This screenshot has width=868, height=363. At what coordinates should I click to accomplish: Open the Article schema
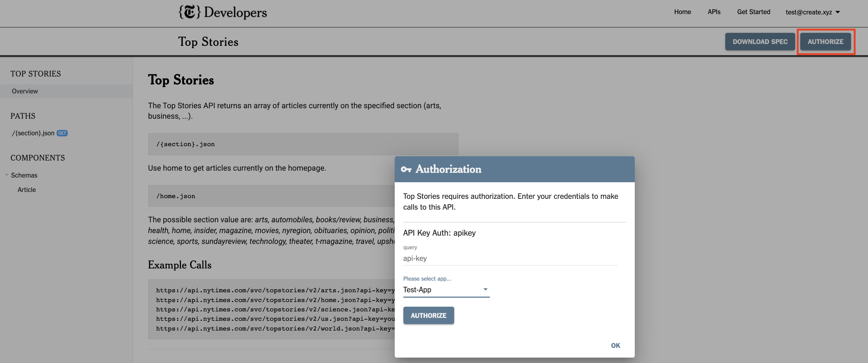coord(27,190)
